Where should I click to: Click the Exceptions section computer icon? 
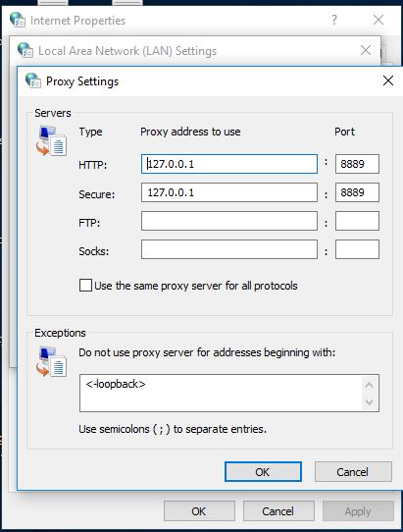tap(51, 361)
